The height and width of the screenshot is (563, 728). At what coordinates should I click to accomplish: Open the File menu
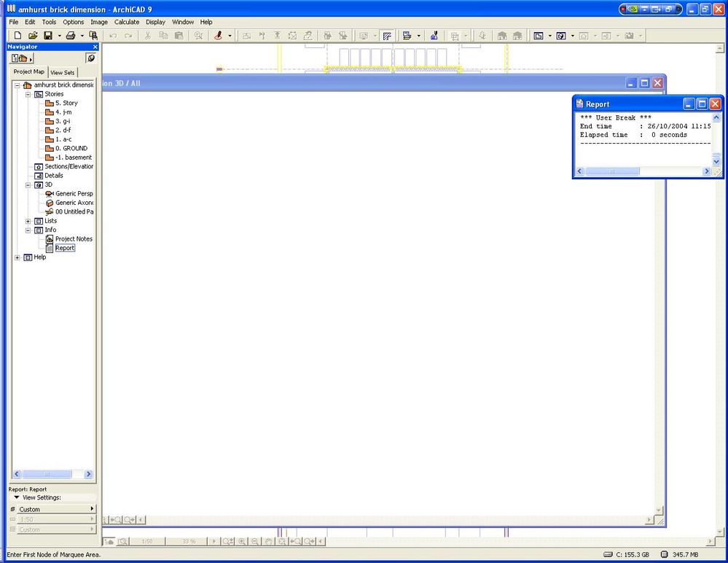point(14,22)
